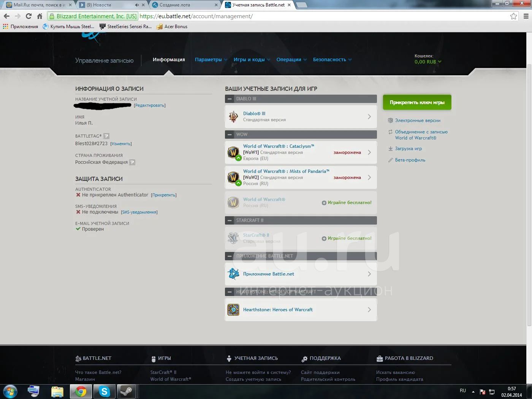Open 'Безопасность' dropdown menu

pos(332,60)
